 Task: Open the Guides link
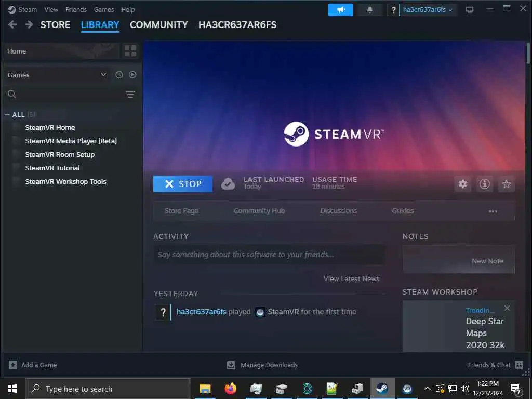403,211
